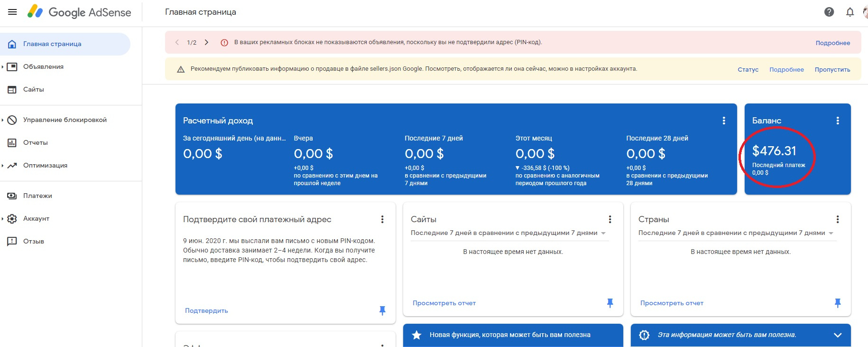This screenshot has width=868, height=347.
Task: Open Сайты card options menu
Action: tap(610, 219)
